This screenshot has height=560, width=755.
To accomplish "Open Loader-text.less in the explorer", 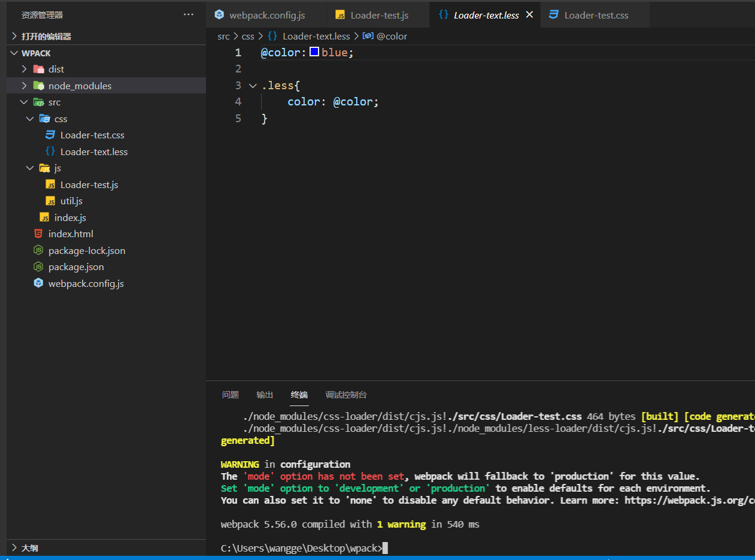I will pos(94,152).
